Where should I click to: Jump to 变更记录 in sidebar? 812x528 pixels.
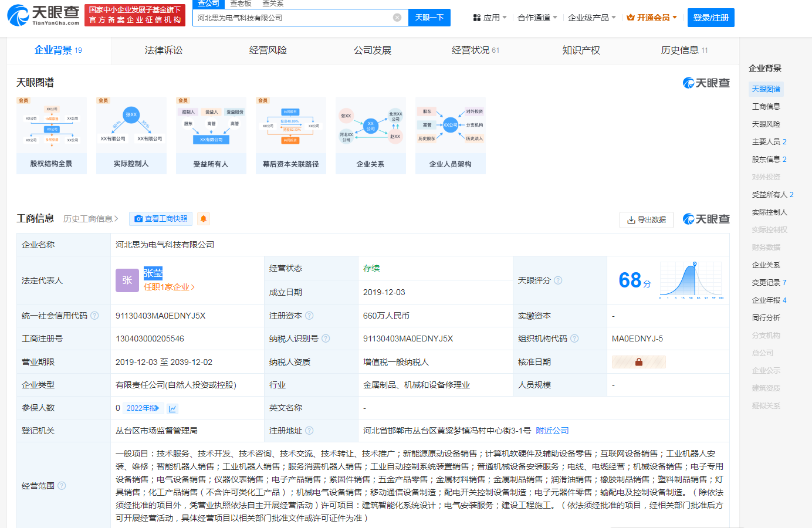[x=769, y=283]
